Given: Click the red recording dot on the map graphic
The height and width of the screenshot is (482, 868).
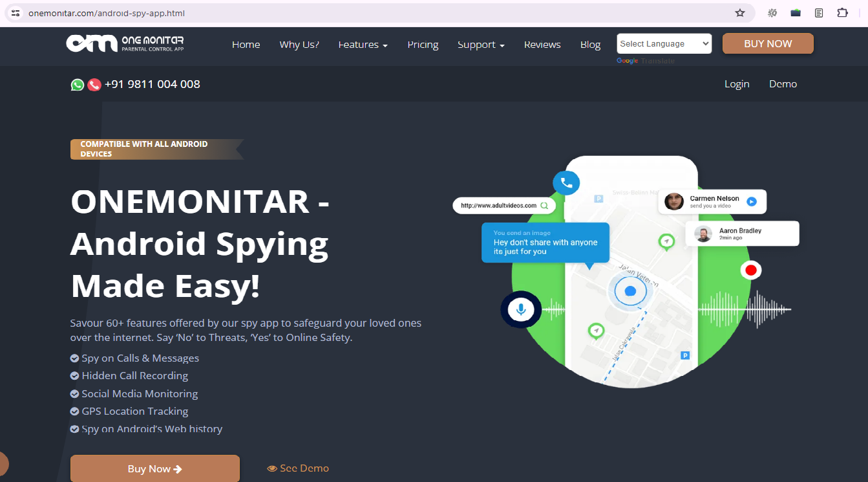Looking at the screenshot, I should tap(750, 270).
